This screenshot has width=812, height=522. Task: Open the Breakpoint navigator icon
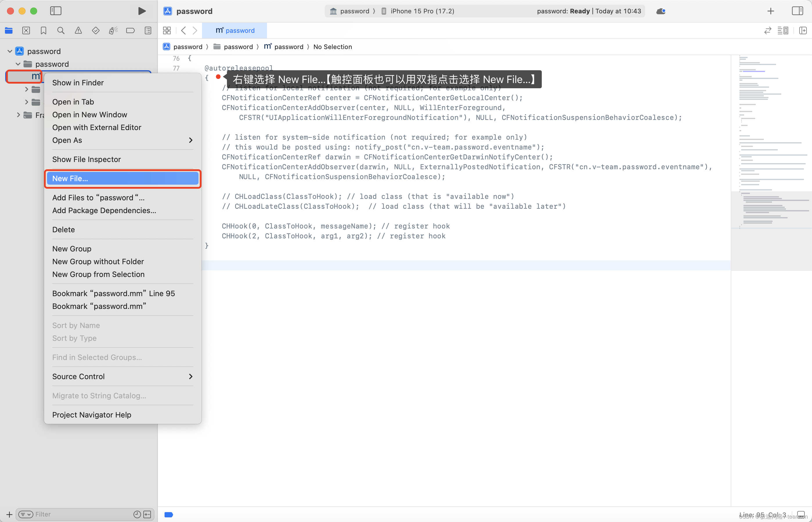coord(130,30)
